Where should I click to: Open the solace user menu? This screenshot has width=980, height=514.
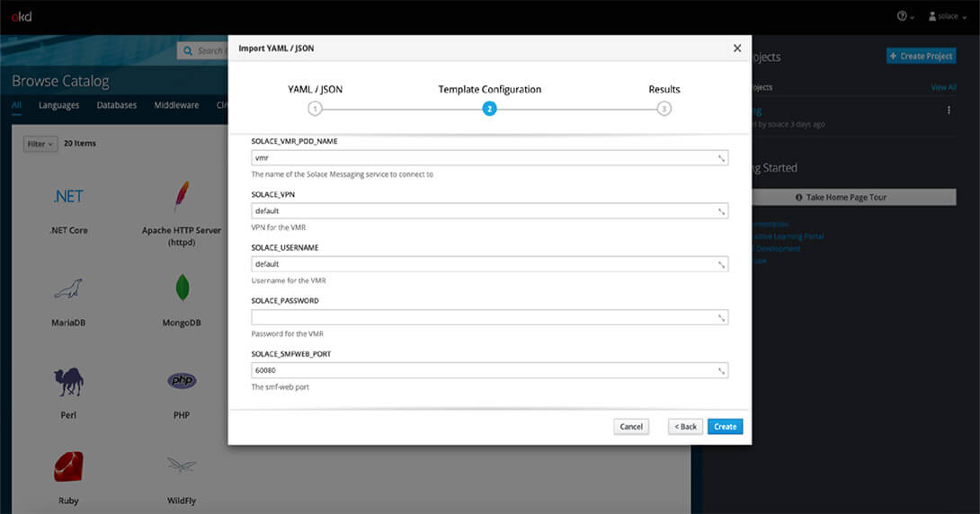pos(948,16)
